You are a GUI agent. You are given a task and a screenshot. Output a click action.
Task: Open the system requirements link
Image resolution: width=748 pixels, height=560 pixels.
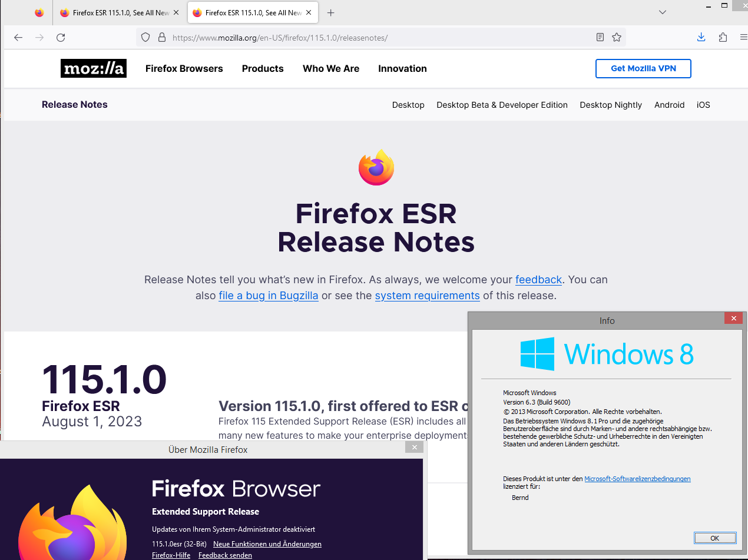[x=428, y=296]
